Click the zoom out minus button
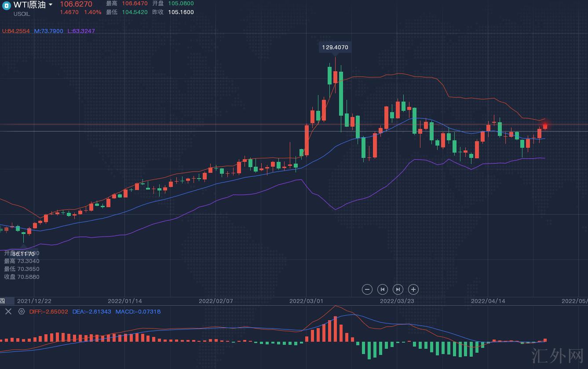This screenshot has height=369, width=588. [367, 289]
